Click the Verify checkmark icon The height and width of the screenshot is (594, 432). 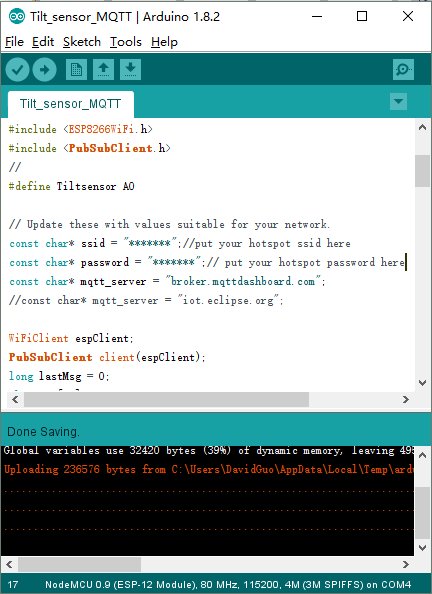click(17, 69)
